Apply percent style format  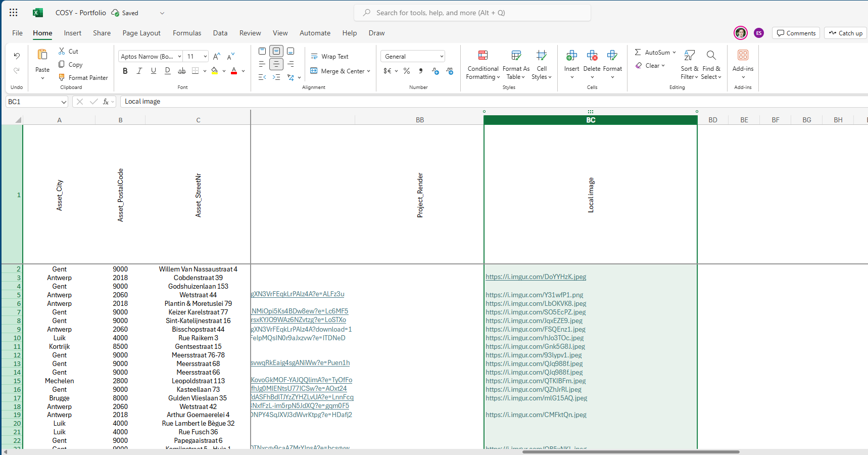point(407,71)
